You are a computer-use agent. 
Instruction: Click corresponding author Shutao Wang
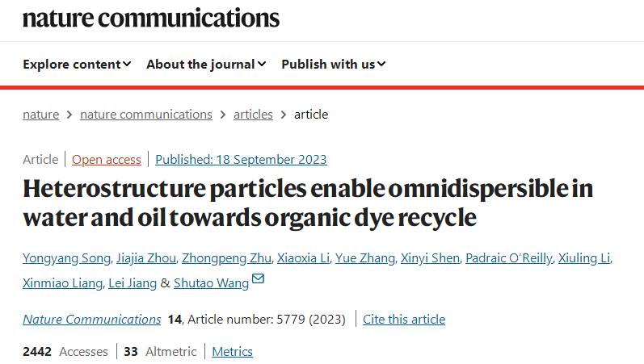(211, 282)
